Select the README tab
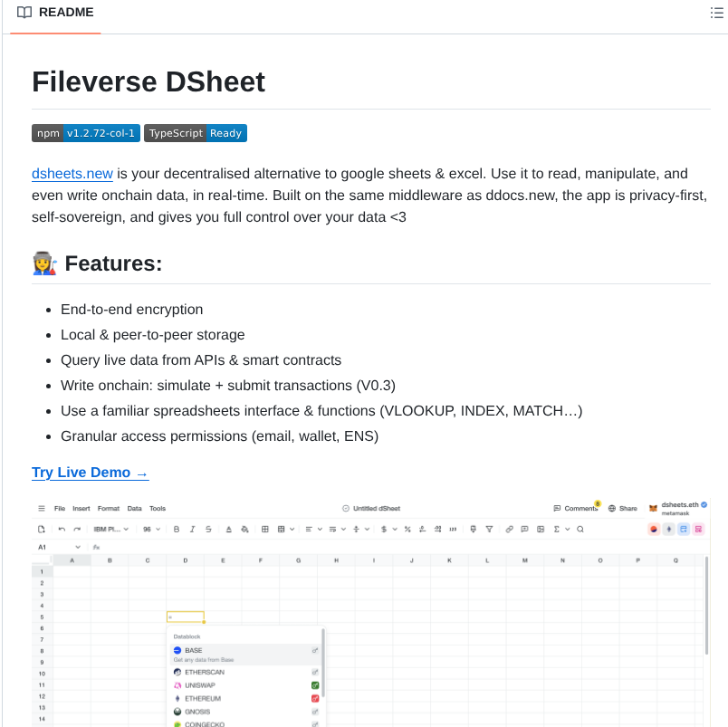 tap(55, 12)
